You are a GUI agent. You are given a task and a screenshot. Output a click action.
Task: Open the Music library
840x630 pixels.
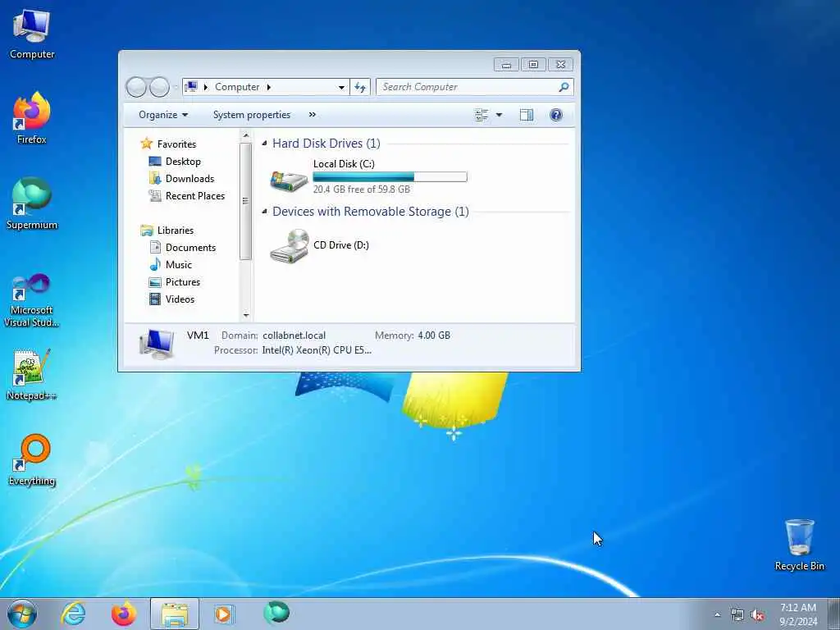171,265
